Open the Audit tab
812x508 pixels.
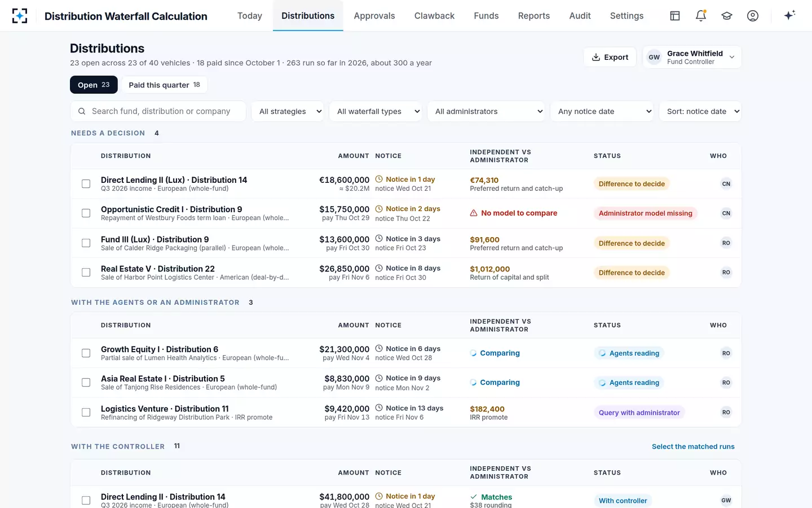(x=580, y=16)
